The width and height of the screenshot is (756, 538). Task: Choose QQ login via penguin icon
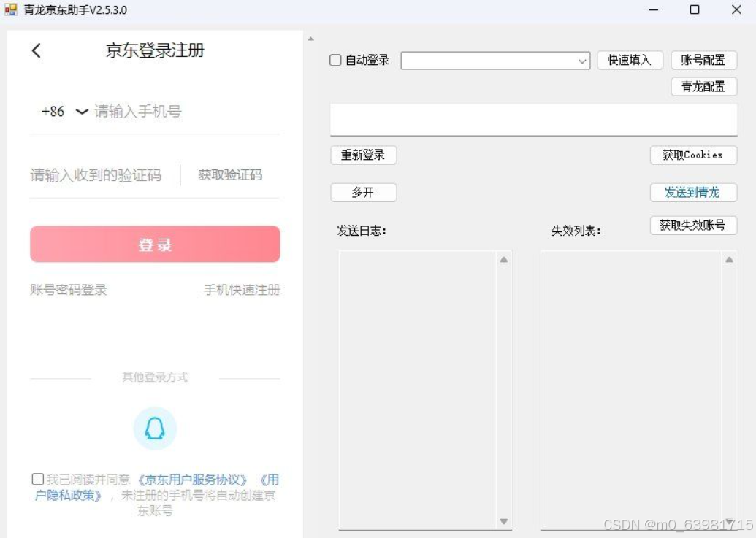point(155,429)
